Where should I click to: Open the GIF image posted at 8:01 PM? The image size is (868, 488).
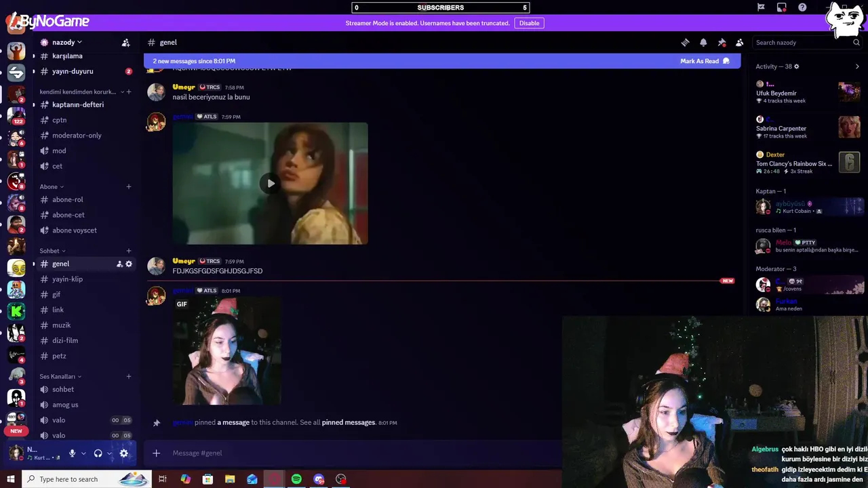tap(226, 351)
